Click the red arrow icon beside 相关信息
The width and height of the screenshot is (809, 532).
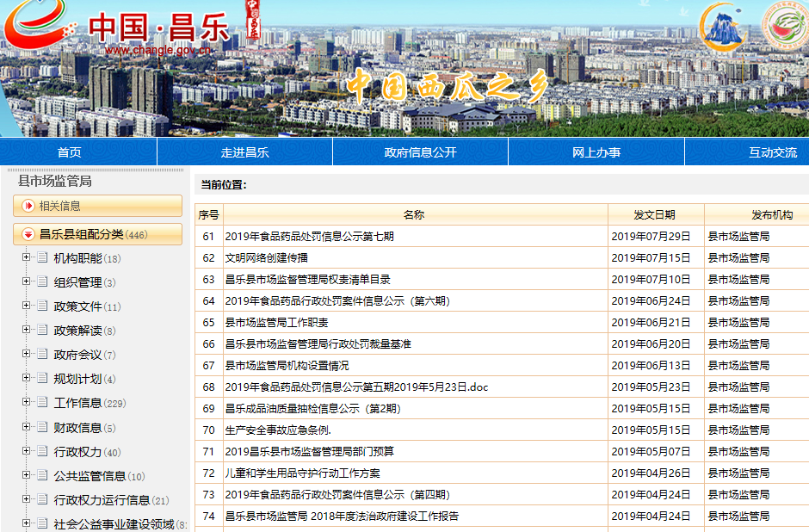[28, 206]
